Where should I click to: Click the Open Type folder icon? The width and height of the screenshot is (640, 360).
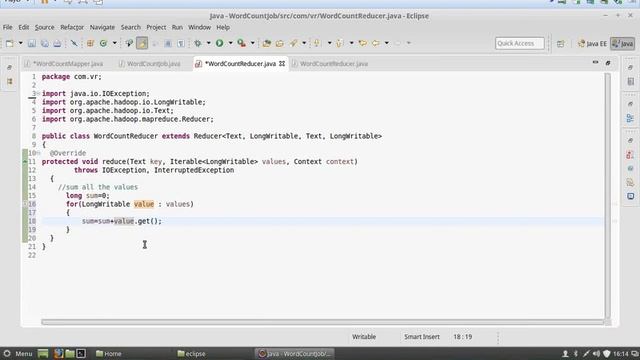click(x=267, y=43)
